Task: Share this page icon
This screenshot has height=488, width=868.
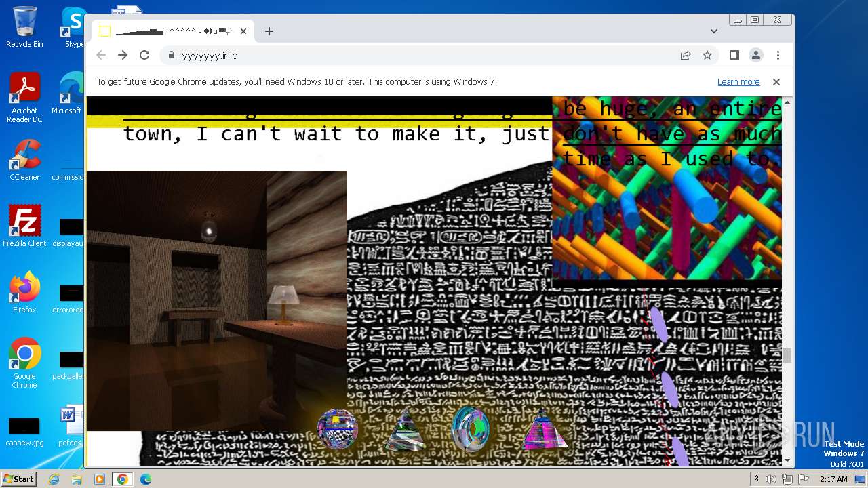Action: click(686, 56)
